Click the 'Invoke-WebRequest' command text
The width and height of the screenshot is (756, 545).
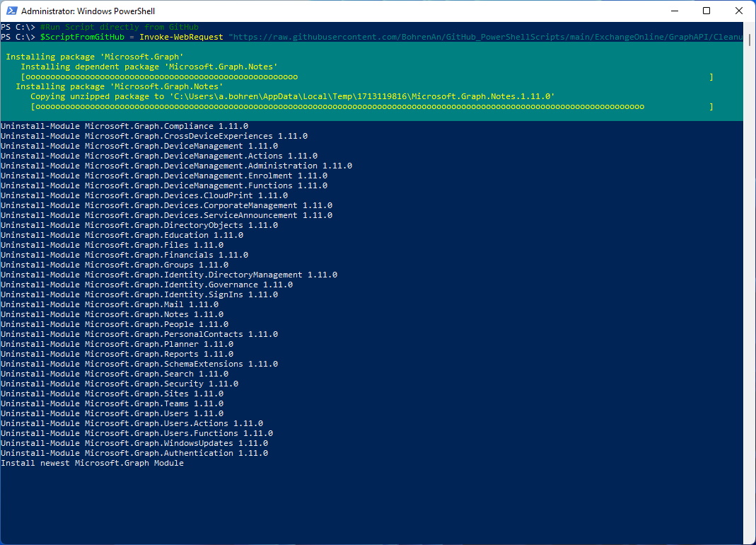click(x=181, y=38)
